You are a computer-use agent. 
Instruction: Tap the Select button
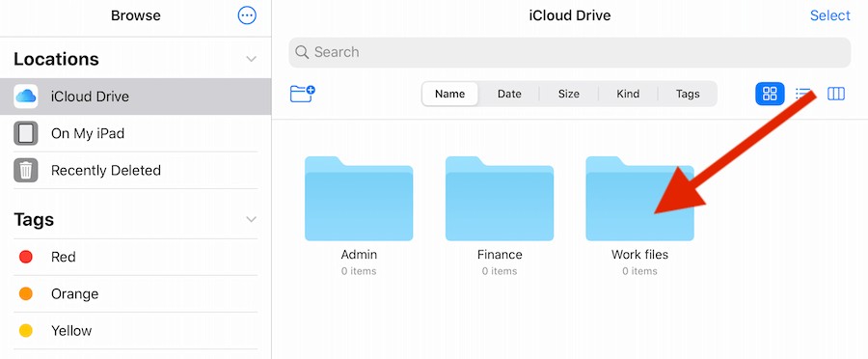tap(829, 15)
